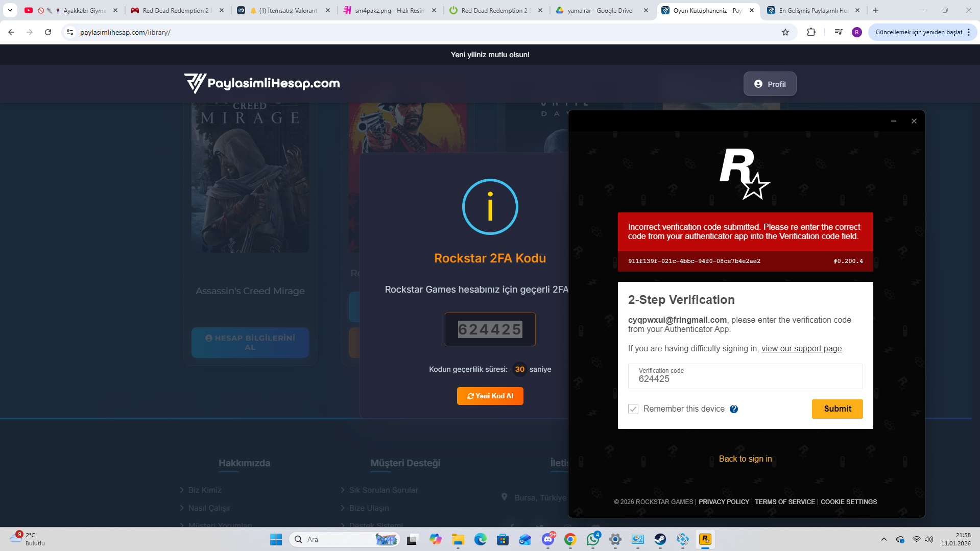The width and height of the screenshot is (980, 551).
Task: Switch to the Ayakkabı Giyme YouTube tab
Action: (x=71, y=10)
